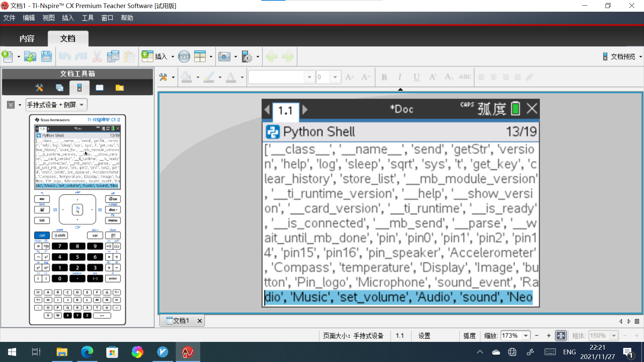Image resolution: width=644 pixels, height=362 pixels.
Task: Click the green previous page arrow
Action: (x=272, y=56)
